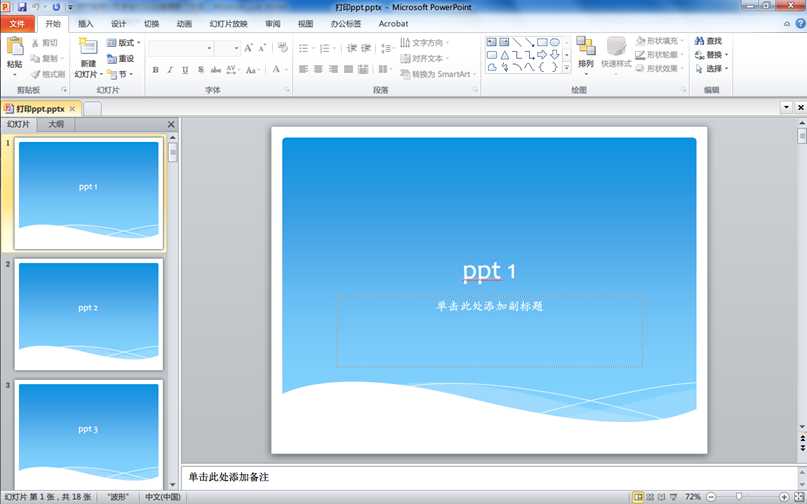Open the Replace (替换) dropdown
The image size is (807, 504).
(712, 55)
